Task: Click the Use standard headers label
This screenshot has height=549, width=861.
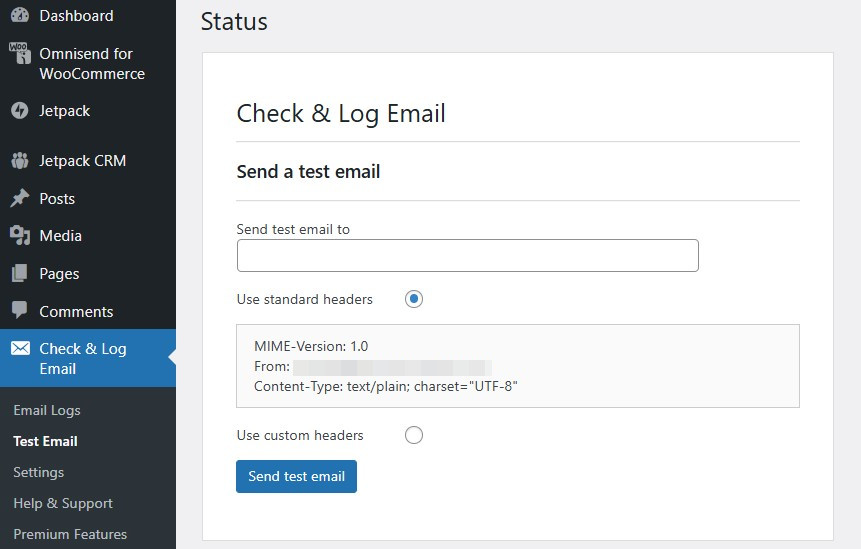Action: (x=305, y=299)
